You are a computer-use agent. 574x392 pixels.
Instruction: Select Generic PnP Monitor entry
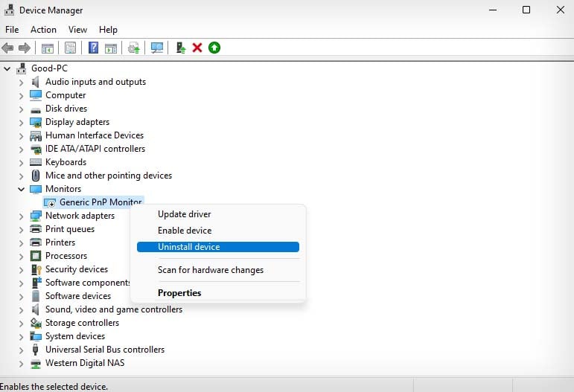[93, 202]
